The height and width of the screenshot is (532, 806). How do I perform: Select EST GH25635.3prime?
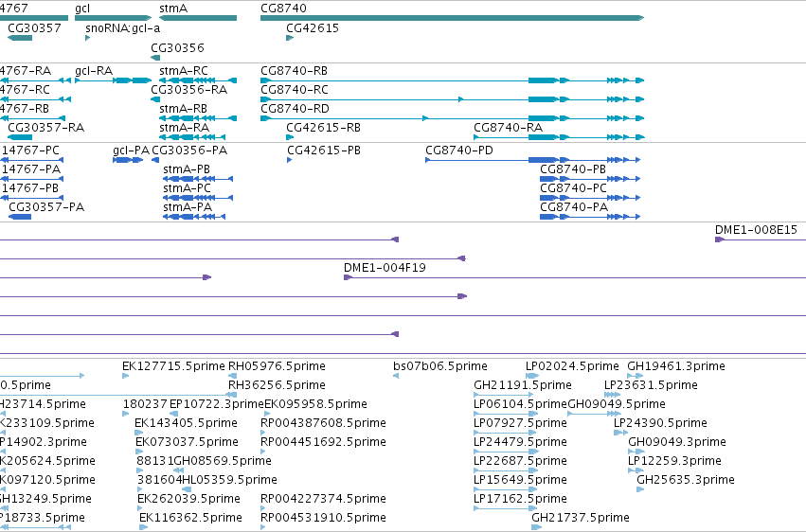coord(640,490)
